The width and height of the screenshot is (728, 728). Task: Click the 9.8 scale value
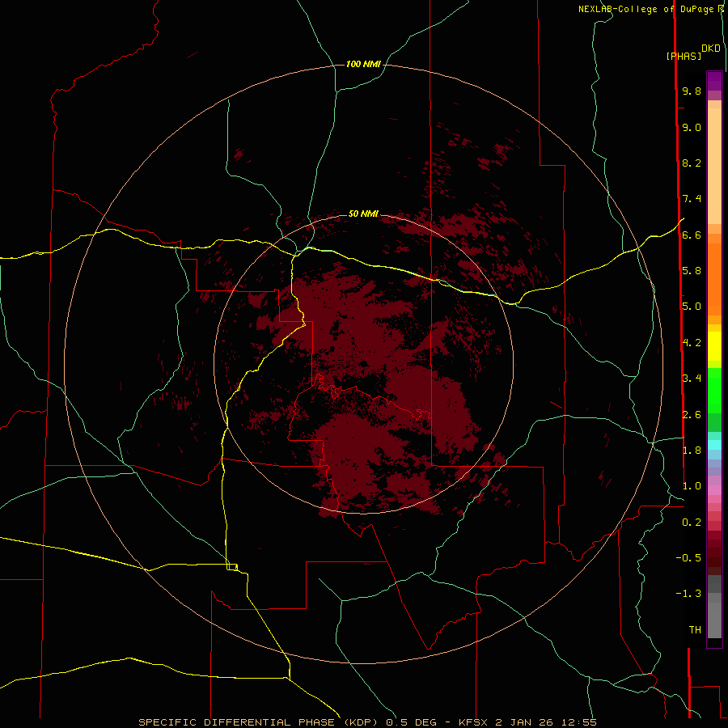coord(692,91)
